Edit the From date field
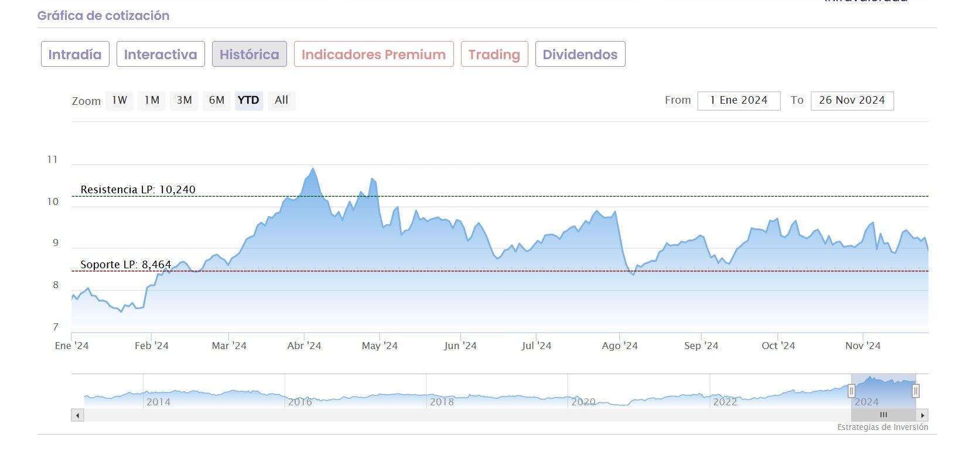 (739, 100)
